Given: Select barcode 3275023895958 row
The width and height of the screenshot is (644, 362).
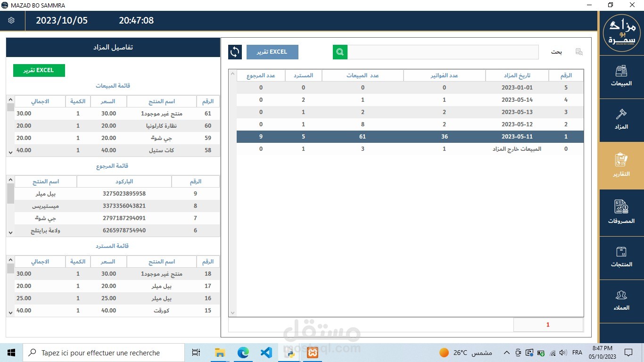Looking at the screenshot, I should point(117,194).
